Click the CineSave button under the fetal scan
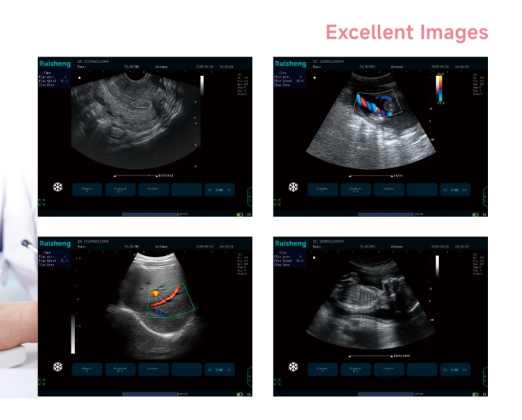 388,369
